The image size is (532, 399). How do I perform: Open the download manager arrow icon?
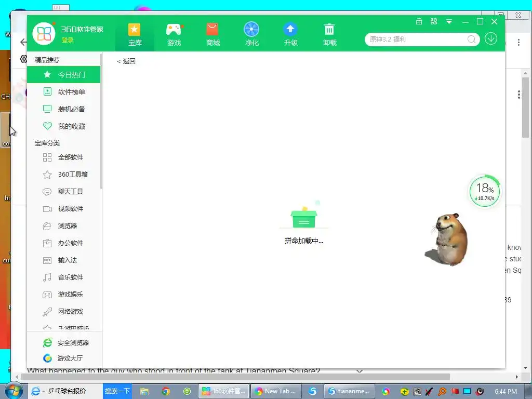point(490,38)
